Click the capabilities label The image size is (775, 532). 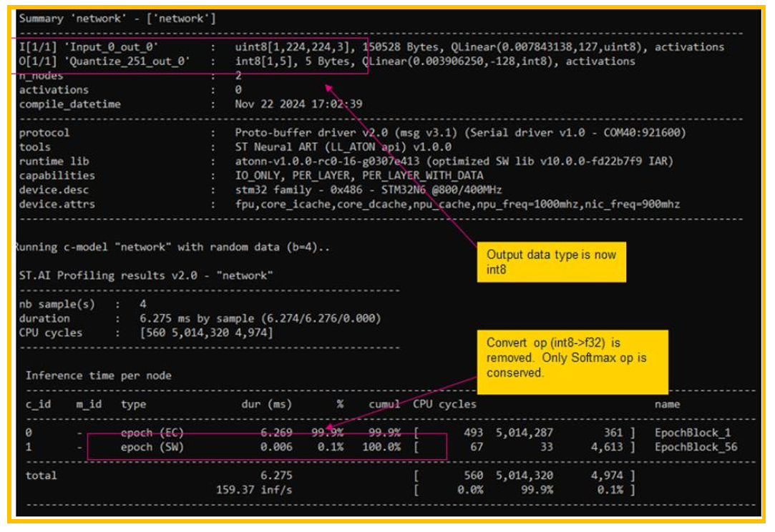[57, 176]
